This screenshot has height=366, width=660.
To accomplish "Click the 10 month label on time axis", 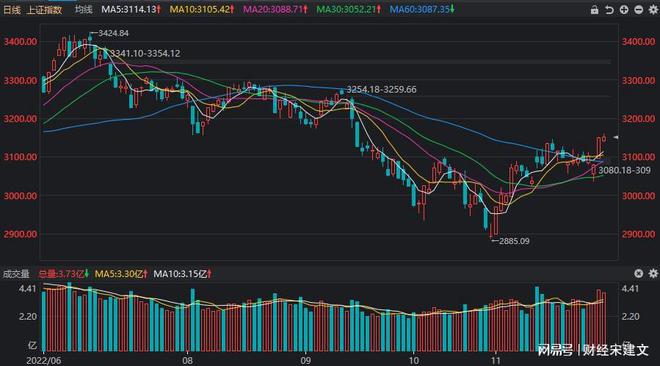I will (414, 361).
